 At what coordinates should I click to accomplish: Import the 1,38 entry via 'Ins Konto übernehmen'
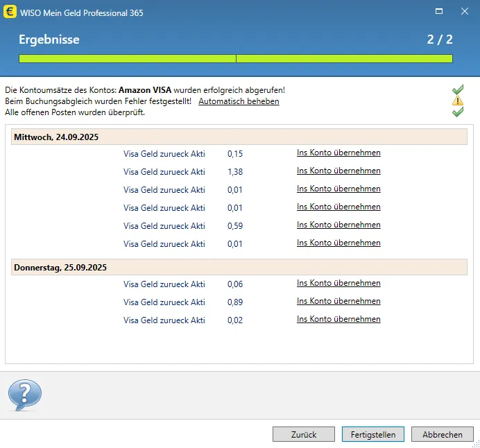coord(338,171)
